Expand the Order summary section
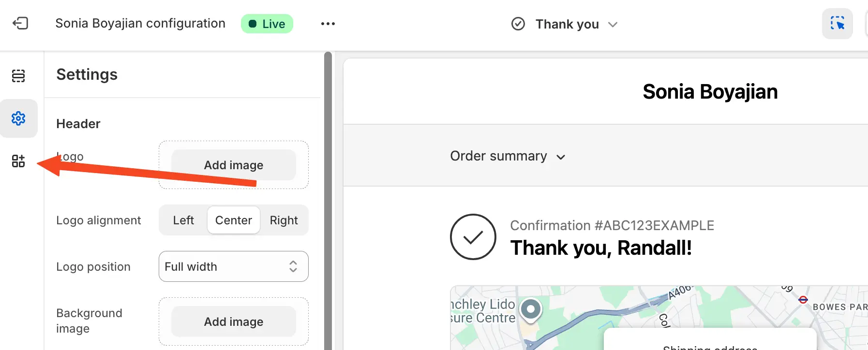 [508, 156]
